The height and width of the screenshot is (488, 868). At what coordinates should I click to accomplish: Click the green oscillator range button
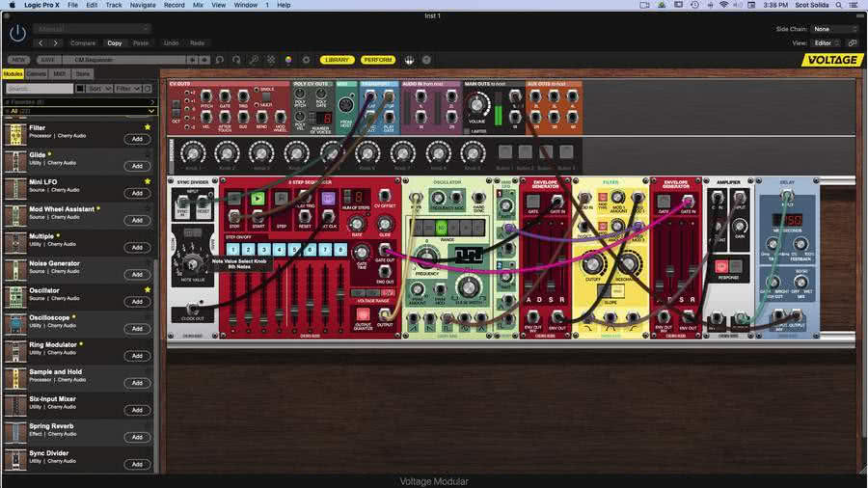441,227
